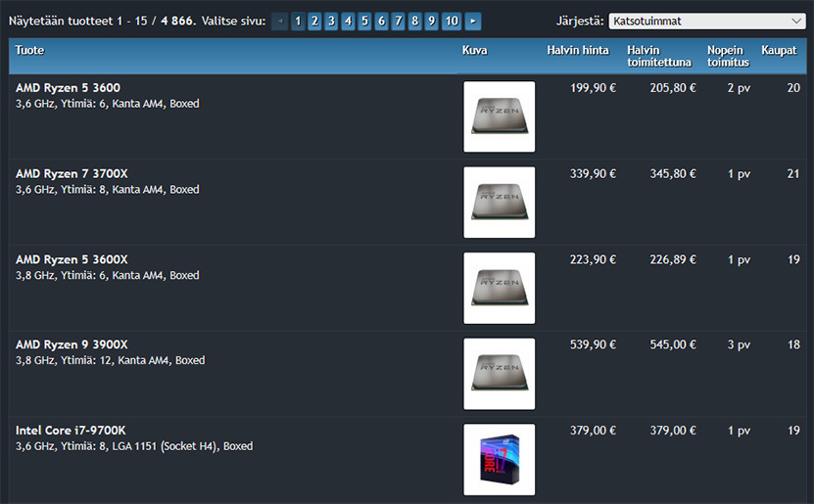The image size is (814, 504).
Task: Jump to results page 5
Action: coord(364,21)
